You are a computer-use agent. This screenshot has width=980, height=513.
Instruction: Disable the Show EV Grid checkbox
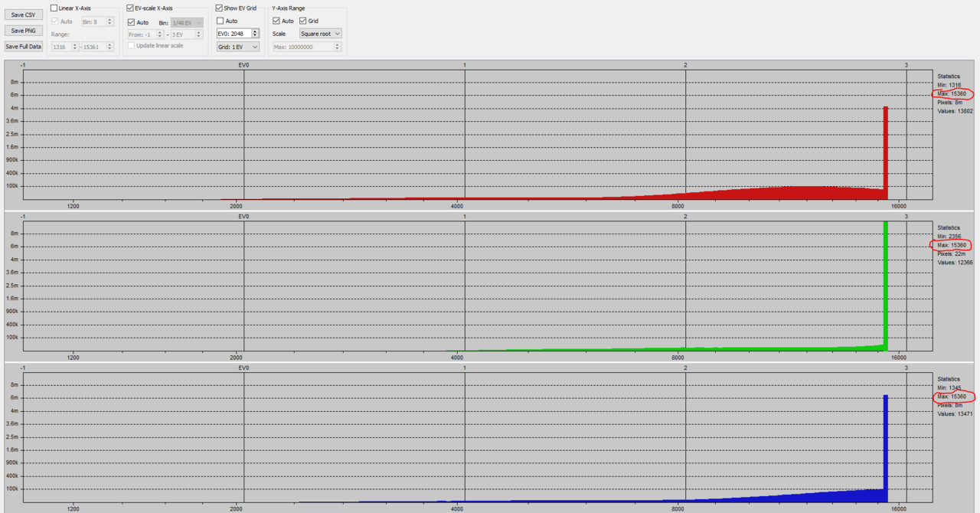220,8
